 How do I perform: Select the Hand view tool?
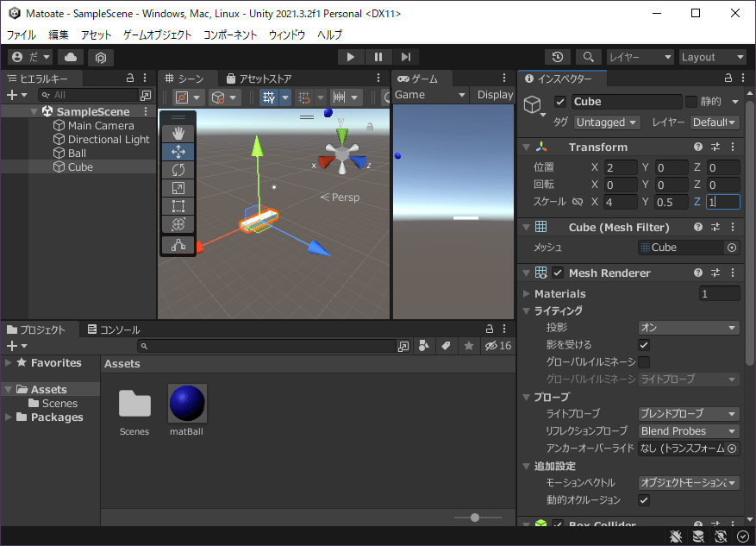click(x=178, y=134)
